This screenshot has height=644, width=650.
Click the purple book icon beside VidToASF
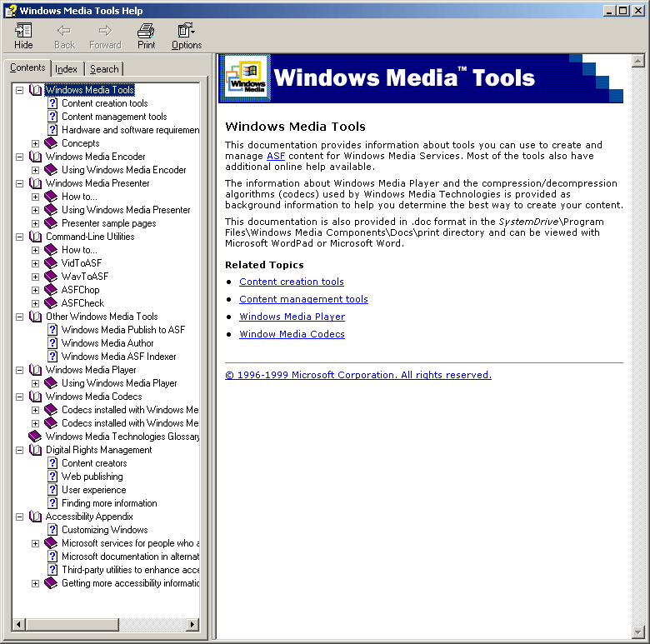51,263
